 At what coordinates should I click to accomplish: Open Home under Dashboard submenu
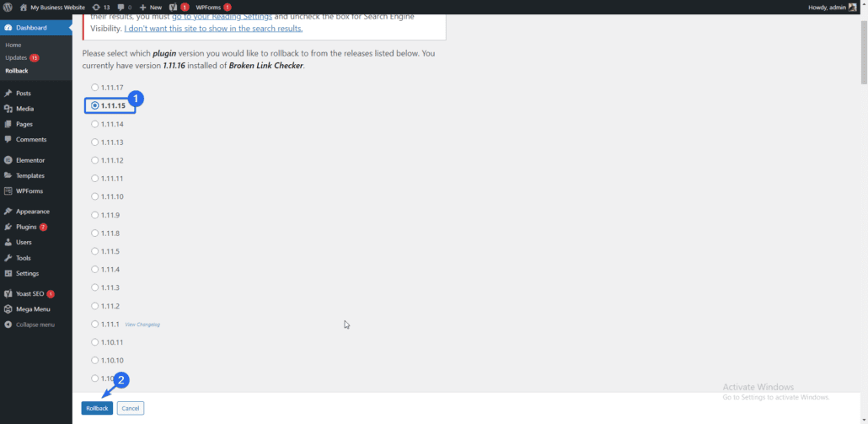point(13,45)
